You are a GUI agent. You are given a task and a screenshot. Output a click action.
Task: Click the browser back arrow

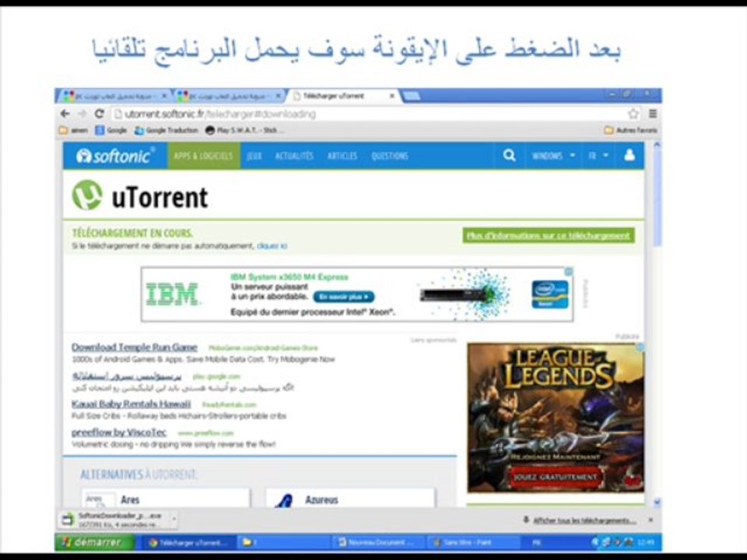[65, 114]
